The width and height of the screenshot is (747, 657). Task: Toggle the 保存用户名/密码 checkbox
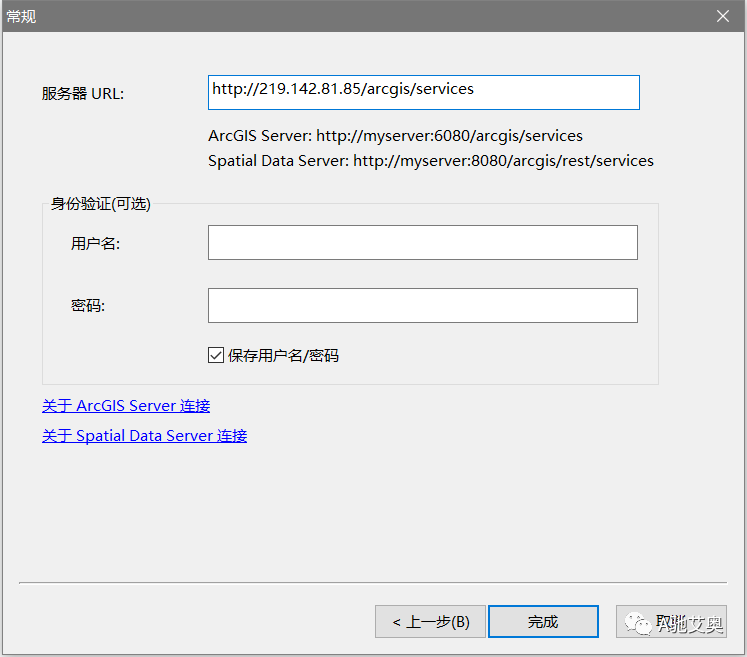click(216, 355)
